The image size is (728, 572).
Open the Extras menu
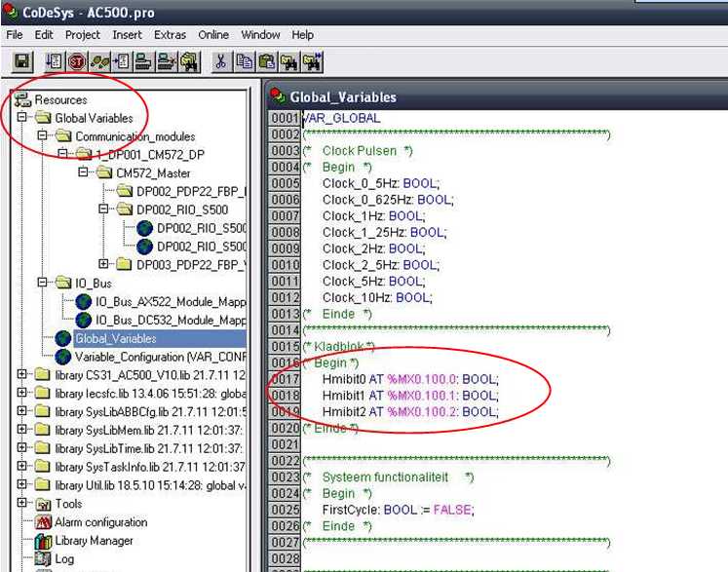170,35
